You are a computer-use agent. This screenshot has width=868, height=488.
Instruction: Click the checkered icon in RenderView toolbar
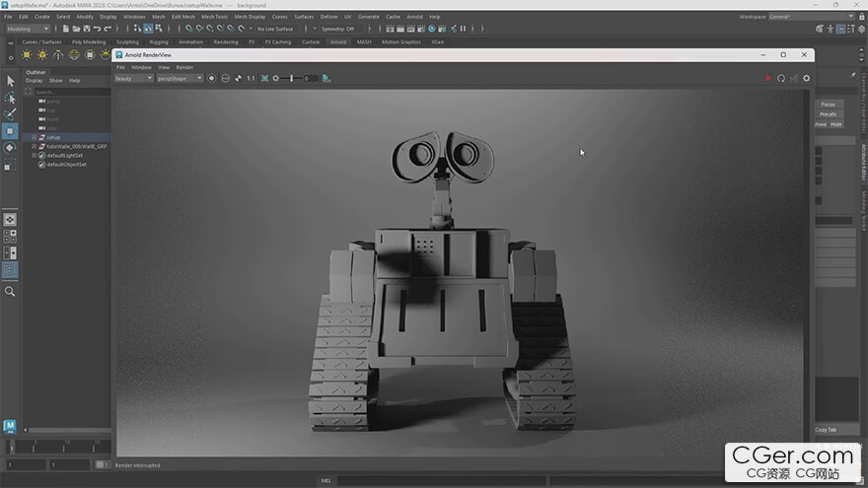(x=238, y=79)
